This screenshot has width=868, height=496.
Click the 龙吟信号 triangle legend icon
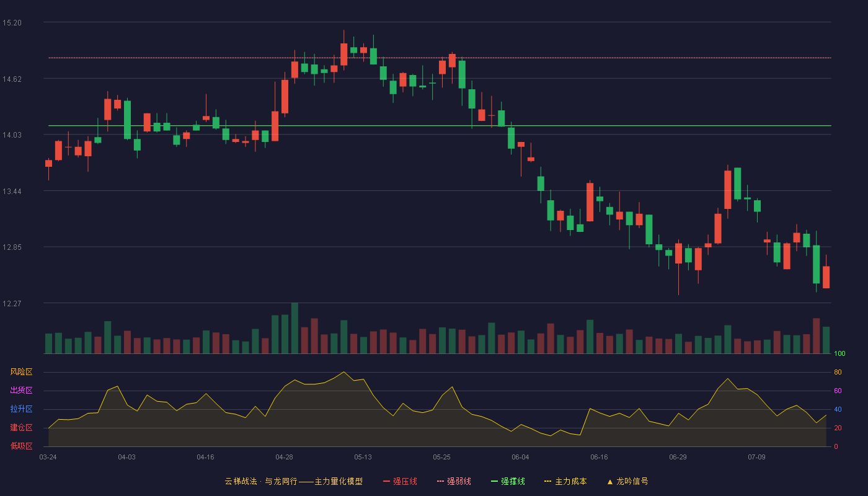(609, 482)
